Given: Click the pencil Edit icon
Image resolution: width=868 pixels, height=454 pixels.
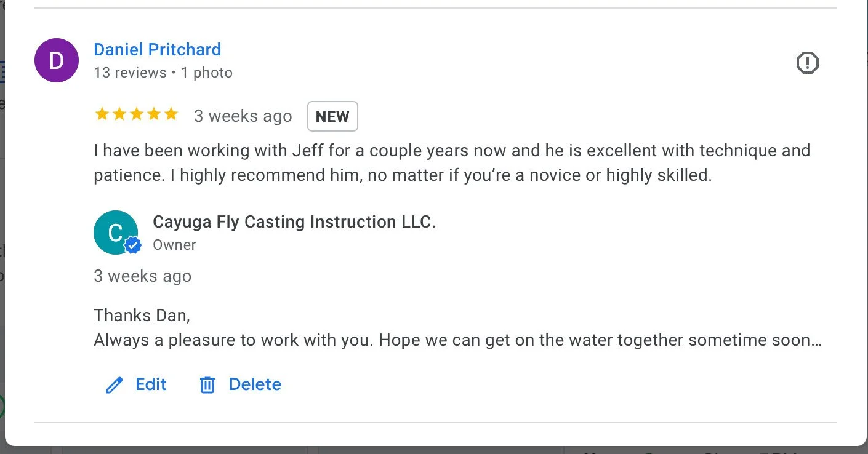Looking at the screenshot, I should (x=115, y=385).
